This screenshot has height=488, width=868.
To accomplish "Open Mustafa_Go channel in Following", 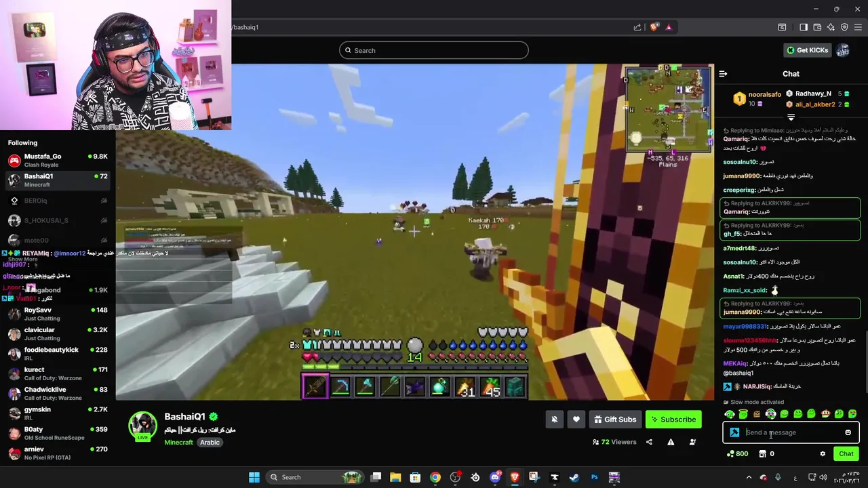I will point(58,161).
